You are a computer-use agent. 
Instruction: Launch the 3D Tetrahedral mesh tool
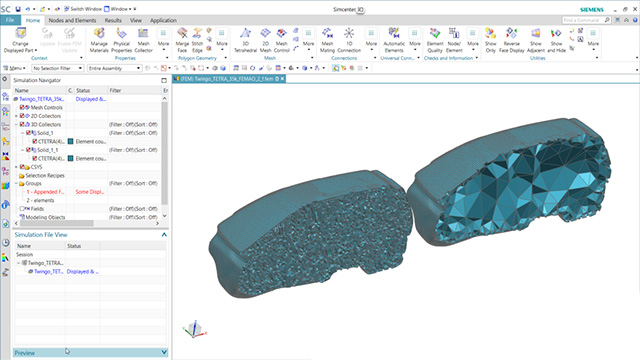245,40
